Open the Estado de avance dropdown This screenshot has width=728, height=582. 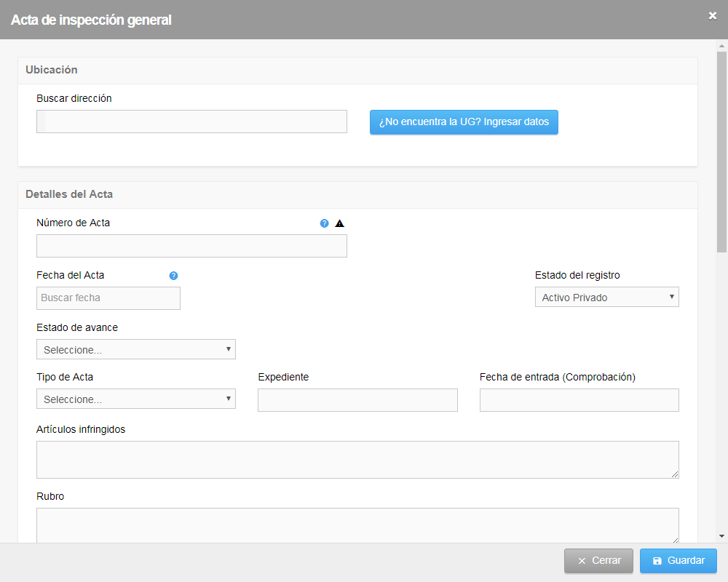(136, 349)
